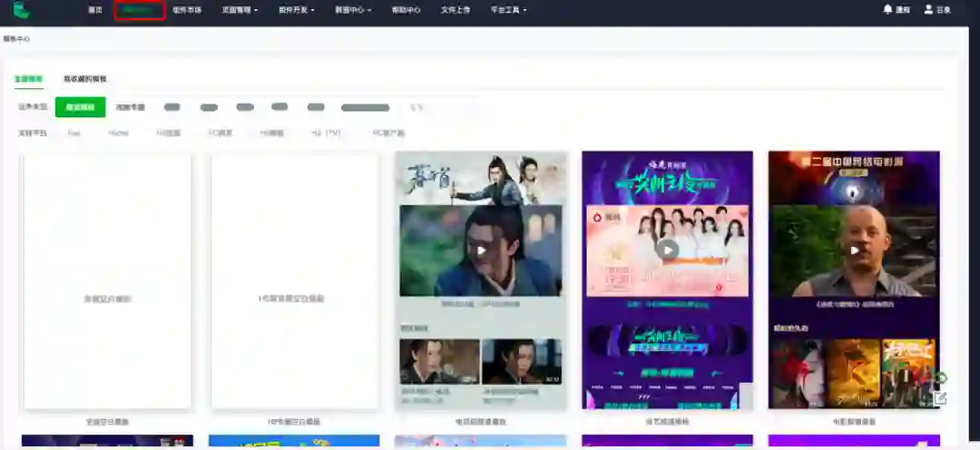This screenshot has height=450, width=980.
Task: Expand the 组件开发 dropdown menu
Action: [x=296, y=10]
